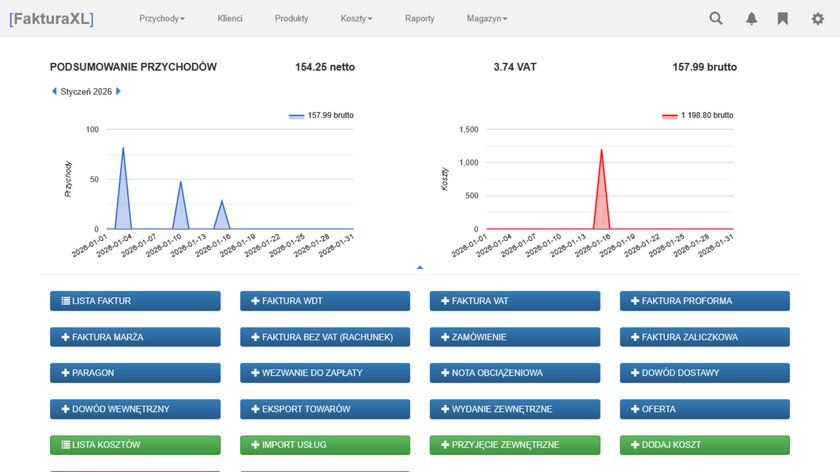
Task: Open the Klienci menu item
Action: [x=230, y=18]
